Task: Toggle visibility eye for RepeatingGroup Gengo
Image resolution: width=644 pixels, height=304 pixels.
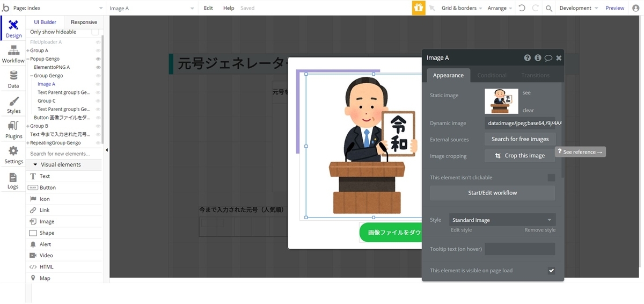Action: pyautogui.click(x=98, y=143)
